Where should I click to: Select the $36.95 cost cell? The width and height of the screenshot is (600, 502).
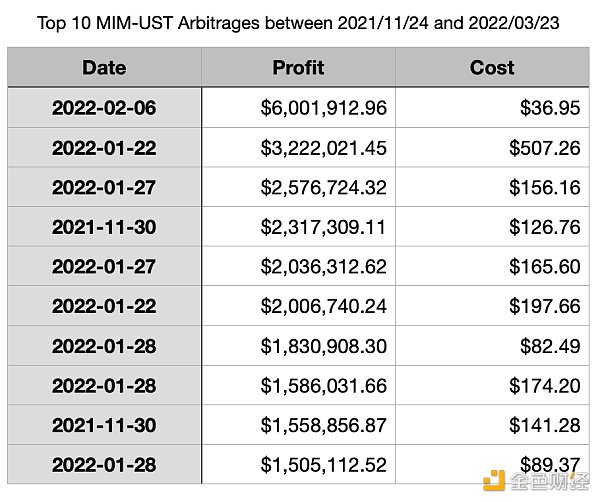[x=492, y=108]
